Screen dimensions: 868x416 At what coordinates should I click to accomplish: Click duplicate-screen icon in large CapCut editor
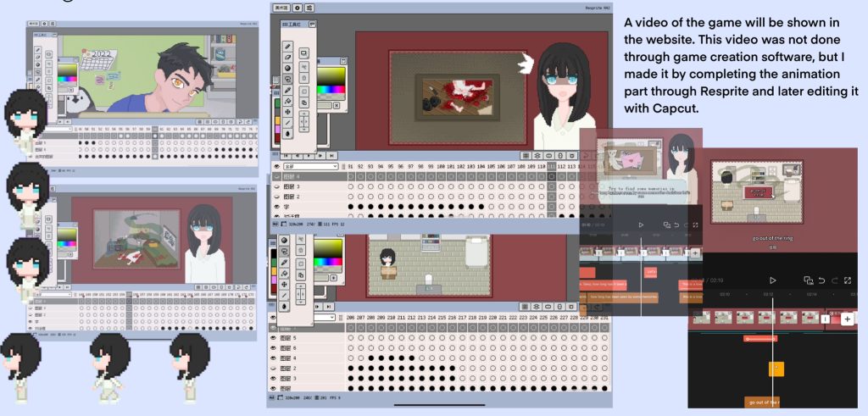(x=808, y=280)
